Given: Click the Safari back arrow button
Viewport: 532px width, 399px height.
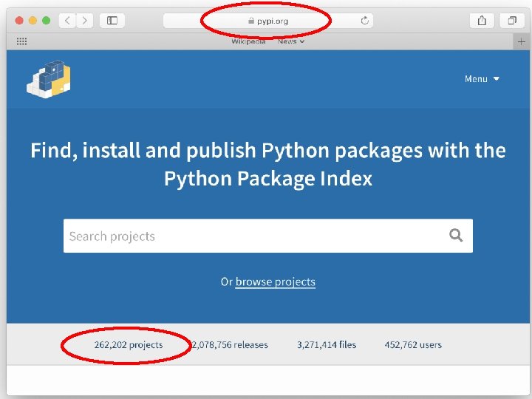Looking at the screenshot, I should click(68, 21).
